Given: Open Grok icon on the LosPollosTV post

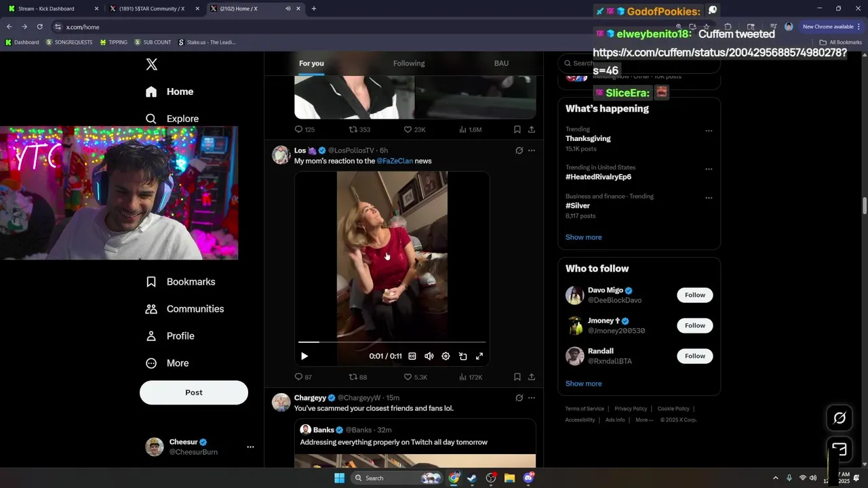Looking at the screenshot, I should click(x=519, y=150).
